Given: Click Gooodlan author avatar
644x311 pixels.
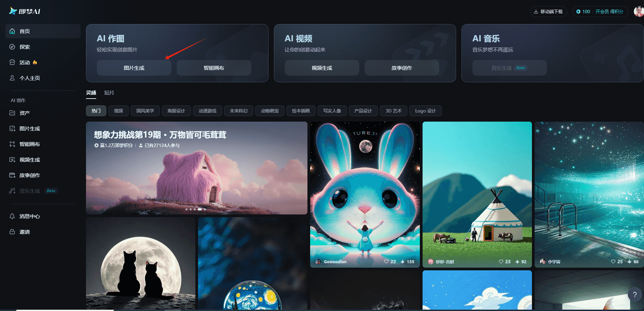Looking at the screenshot, I should coord(318,262).
